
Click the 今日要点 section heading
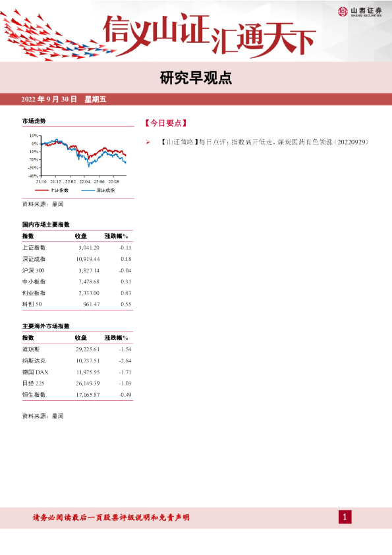pyautogui.click(x=166, y=123)
